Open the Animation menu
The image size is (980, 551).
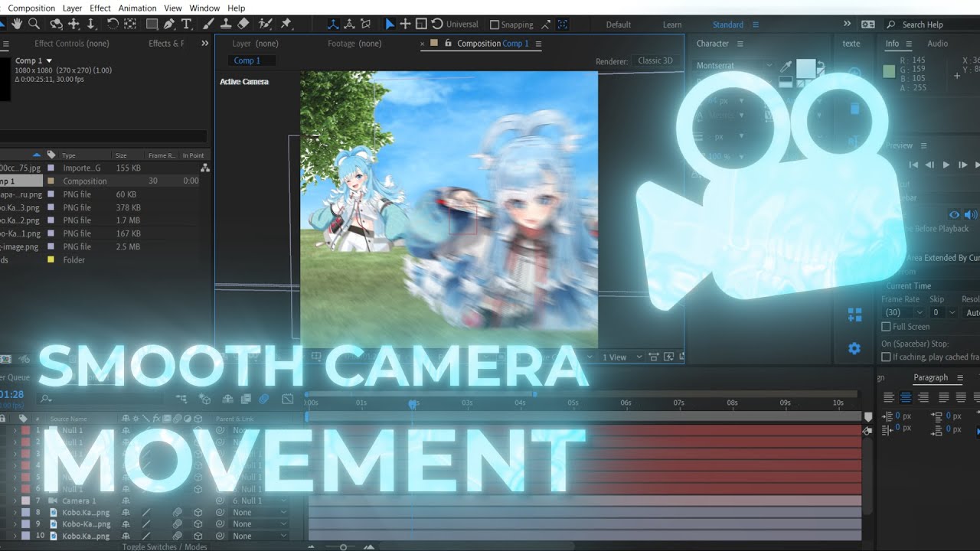(137, 8)
